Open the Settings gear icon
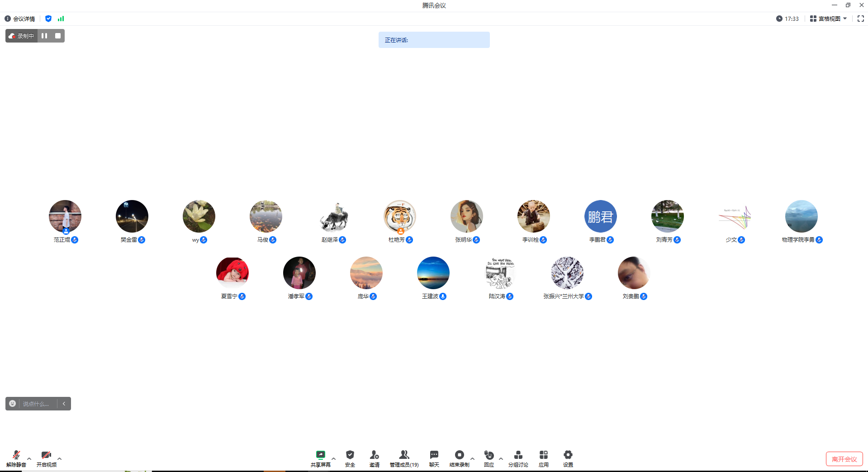 coord(568,455)
